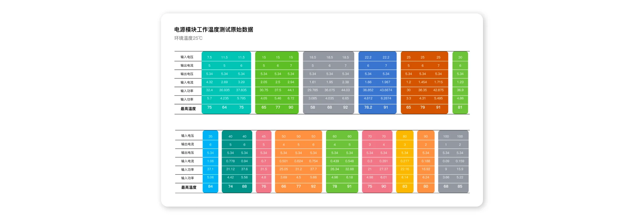Select the 6.18 cell in green block
This screenshot has width=644, height=220.
coord(350,178)
